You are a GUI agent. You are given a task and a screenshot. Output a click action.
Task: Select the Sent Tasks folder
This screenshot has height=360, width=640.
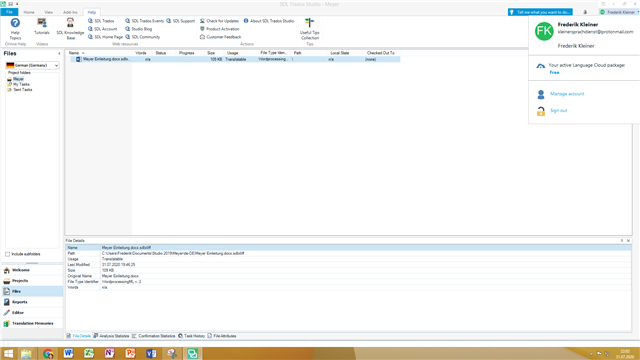pyautogui.click(x=20, y=90)
